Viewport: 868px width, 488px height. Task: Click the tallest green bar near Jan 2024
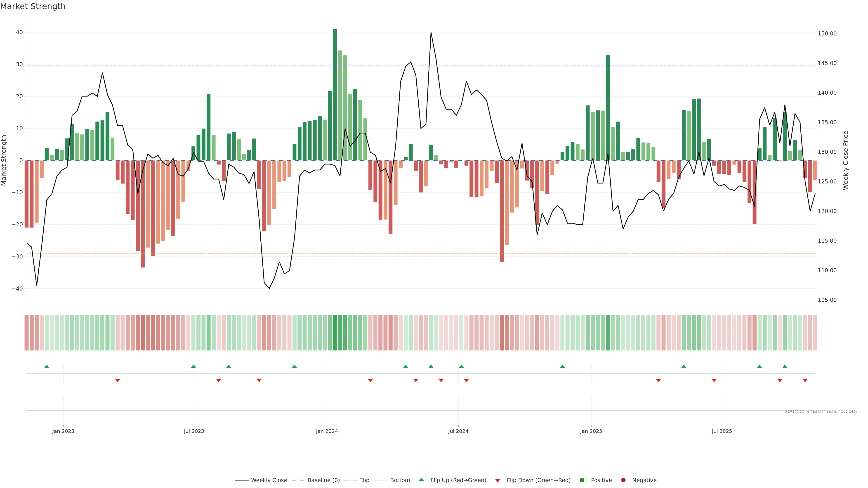tap(335, 94)
